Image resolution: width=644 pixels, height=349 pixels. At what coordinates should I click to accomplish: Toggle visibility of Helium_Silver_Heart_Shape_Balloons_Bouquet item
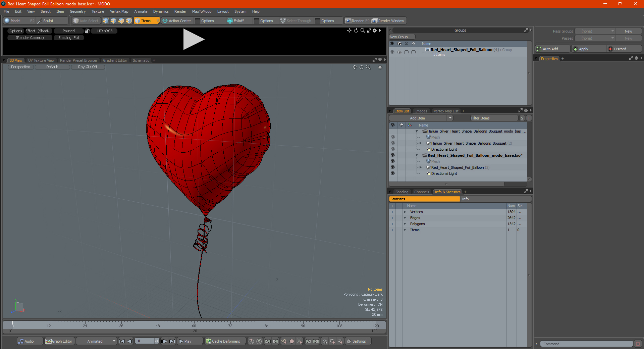pyautogui.click(x=392, y=143)
